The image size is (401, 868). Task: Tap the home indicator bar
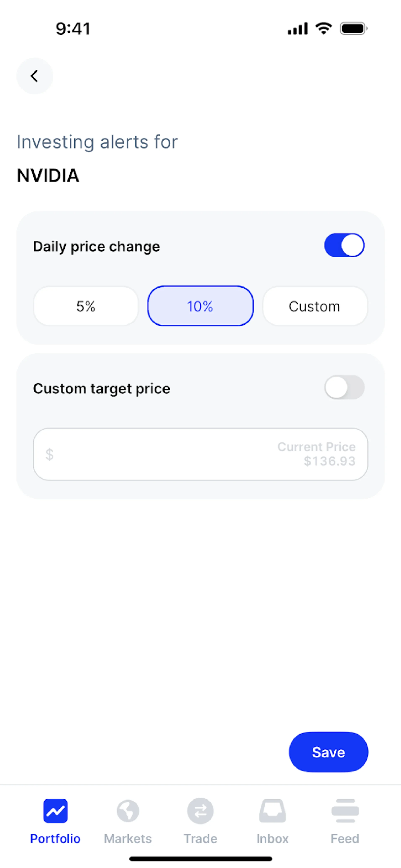(200, 859)
